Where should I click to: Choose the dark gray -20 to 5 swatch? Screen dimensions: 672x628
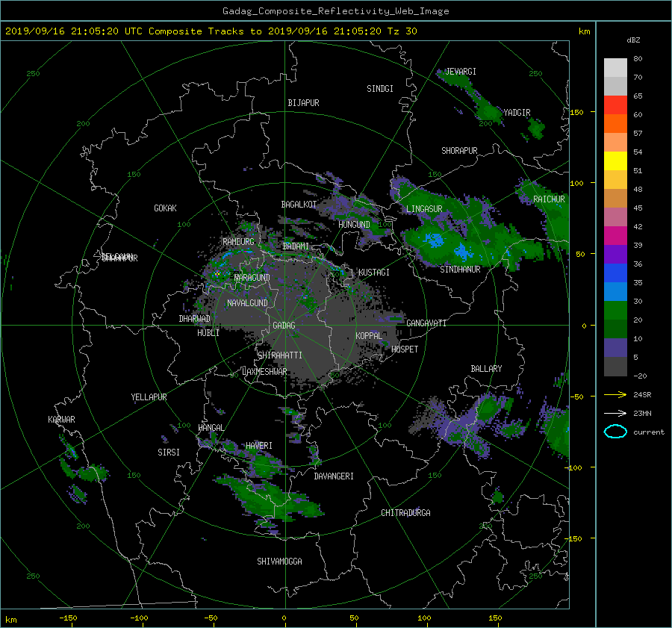tap(615, 367)
